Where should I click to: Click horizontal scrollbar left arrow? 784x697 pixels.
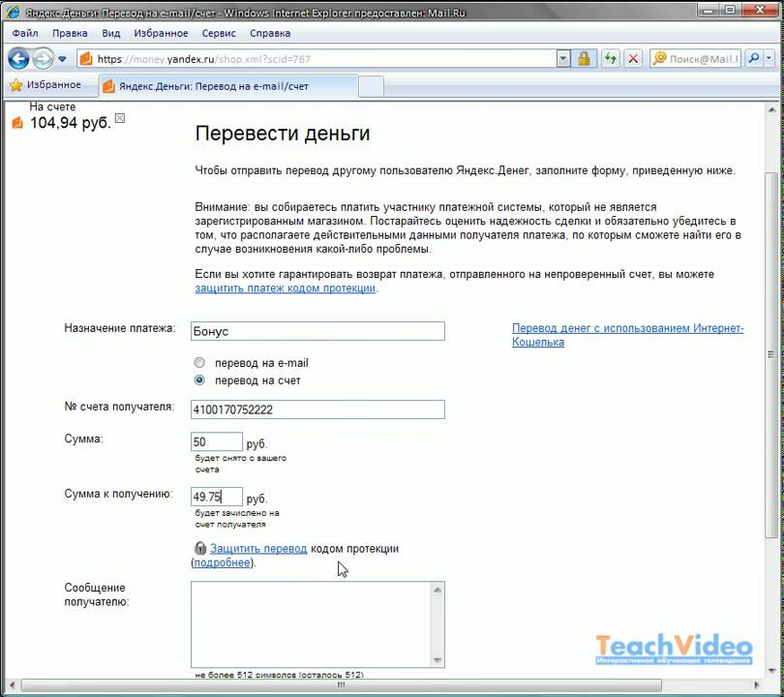click(x=12, y=685)
